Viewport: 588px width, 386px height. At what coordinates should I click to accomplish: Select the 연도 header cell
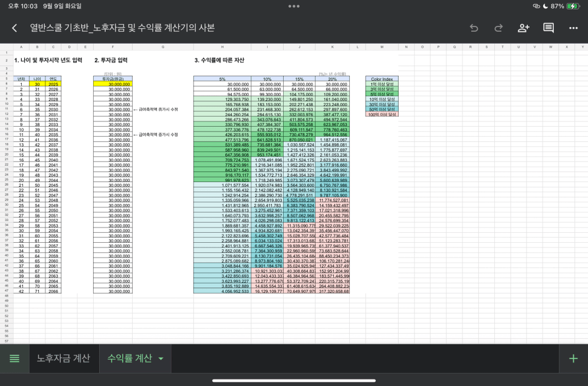(53, 79)
